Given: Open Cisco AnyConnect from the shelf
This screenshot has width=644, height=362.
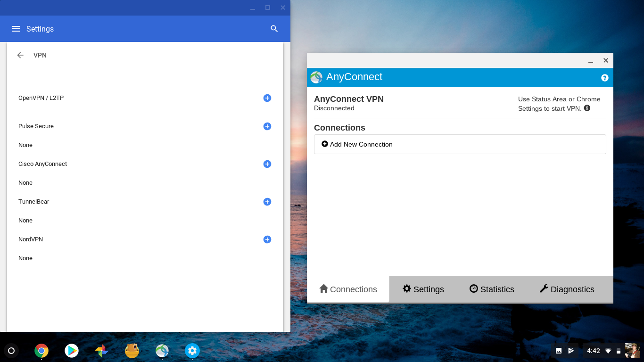Looking at the screenshot, I should 162,351.
